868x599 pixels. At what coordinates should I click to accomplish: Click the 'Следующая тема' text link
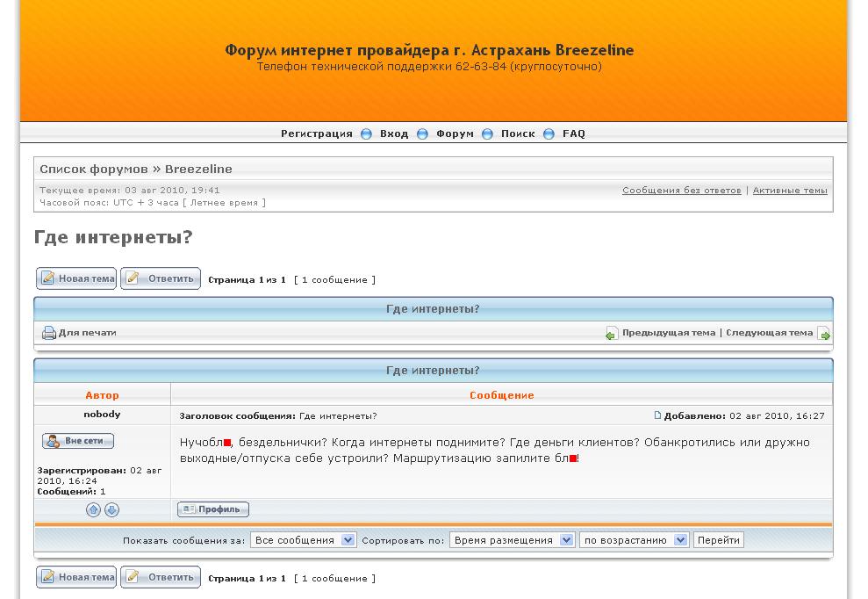tap(770, 333)
